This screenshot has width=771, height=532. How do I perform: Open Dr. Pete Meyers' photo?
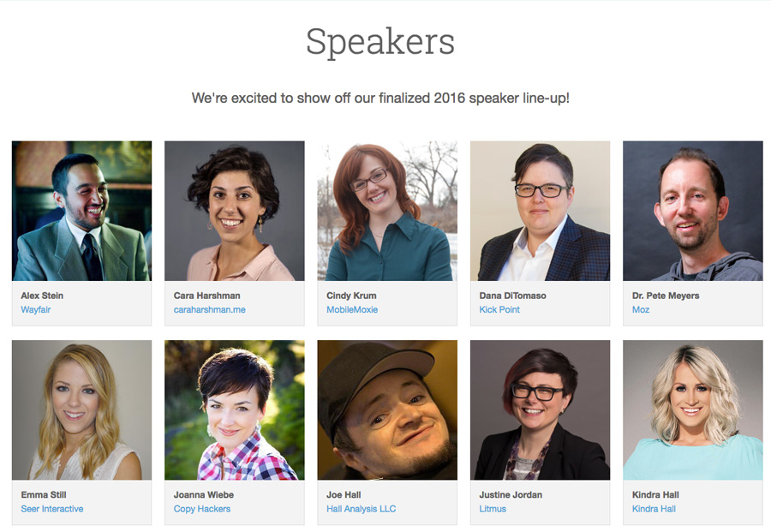693,211
